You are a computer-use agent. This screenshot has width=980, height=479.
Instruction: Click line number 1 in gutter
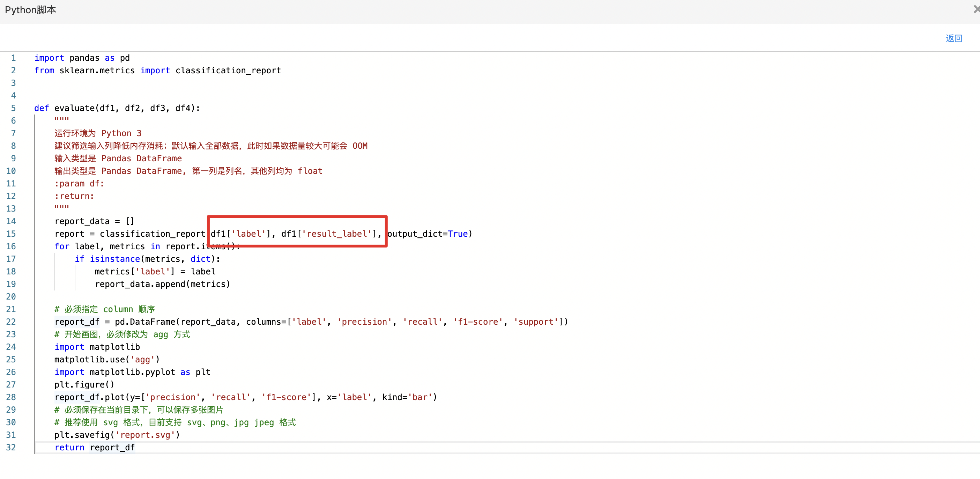pos(13,58)
